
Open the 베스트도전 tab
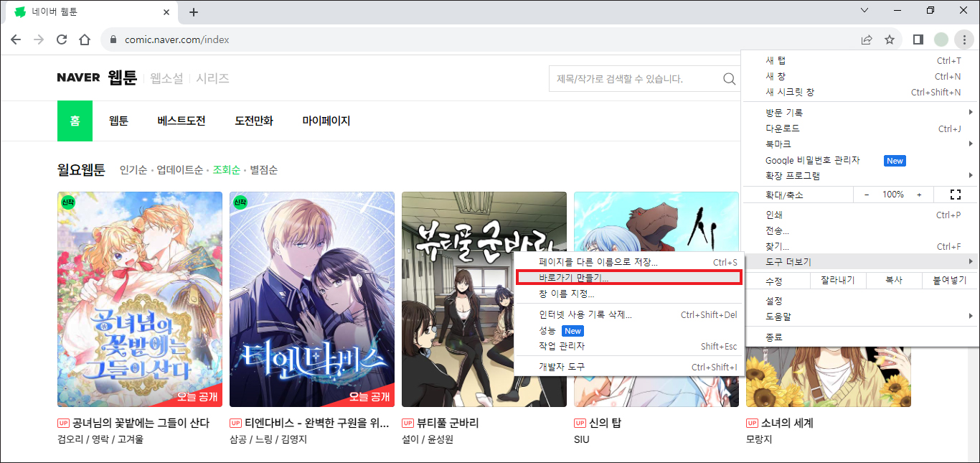point(182,121)
